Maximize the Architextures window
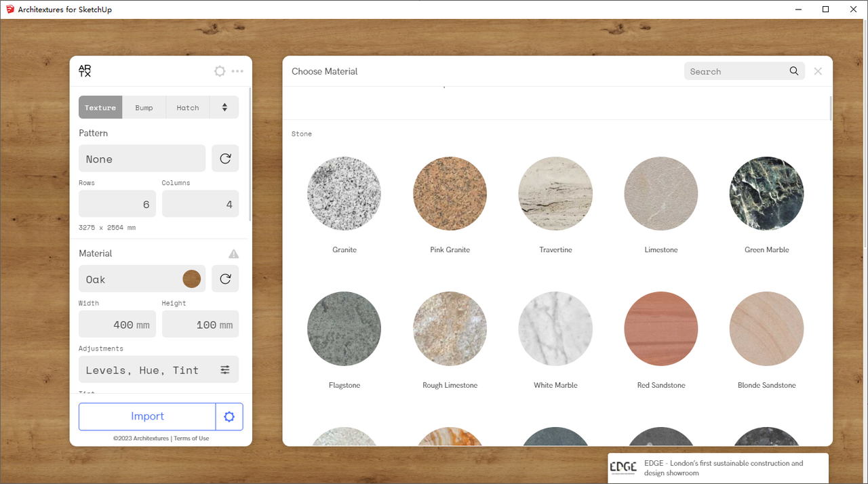The image size is (868, 484). (x=825, y=9)
